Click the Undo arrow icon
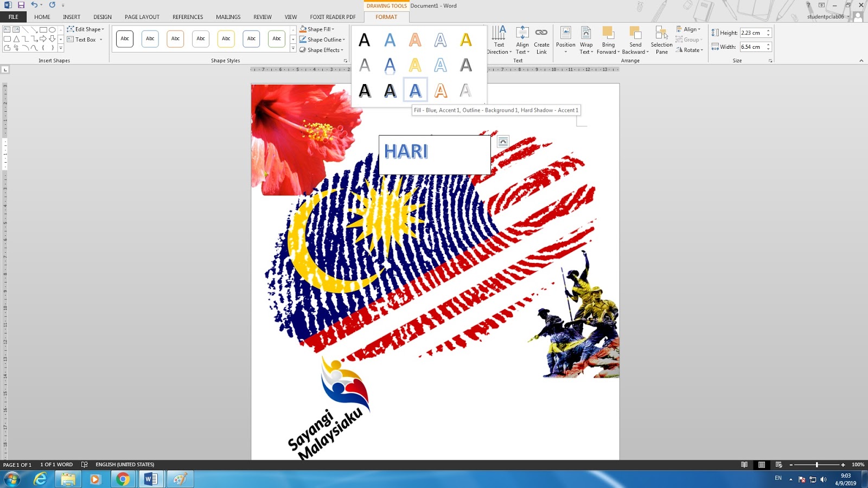 pyautogui.click(x=34, y=5)
